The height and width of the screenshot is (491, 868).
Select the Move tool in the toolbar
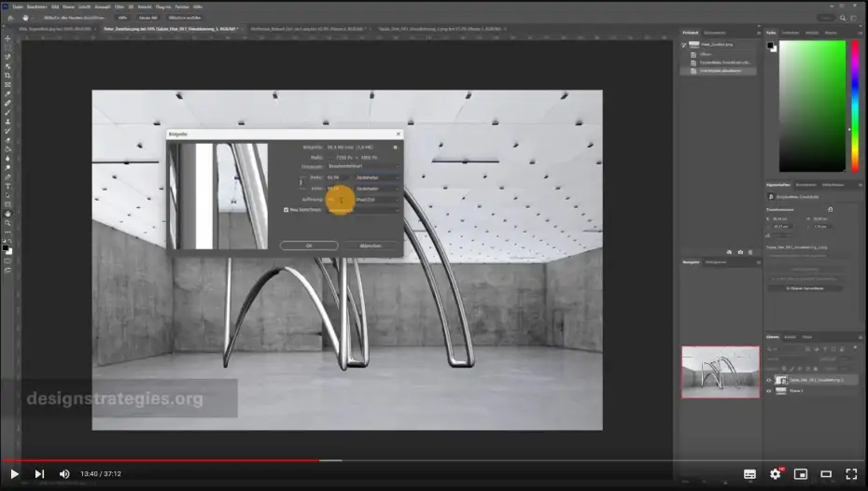coord(7,38)
